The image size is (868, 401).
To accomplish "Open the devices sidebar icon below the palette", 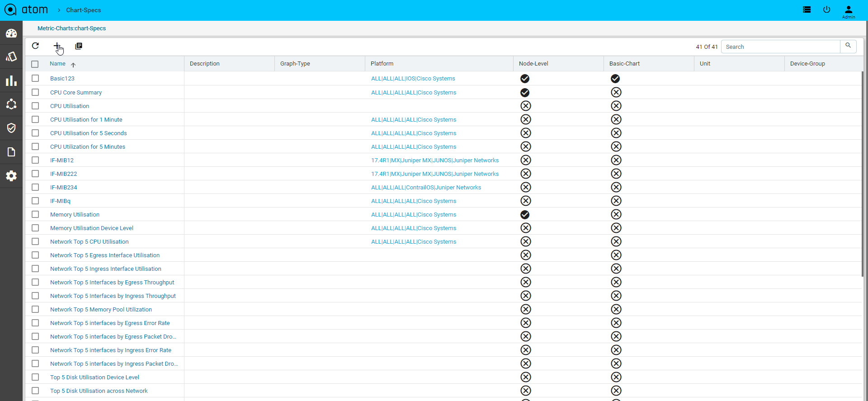I will pyautogui.click(x=11, y=57).
